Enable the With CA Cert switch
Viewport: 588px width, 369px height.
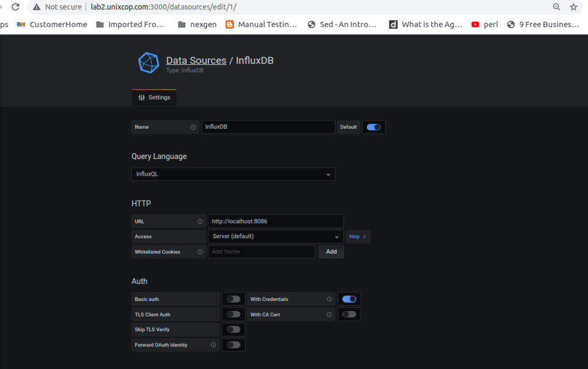pos(349,314)
